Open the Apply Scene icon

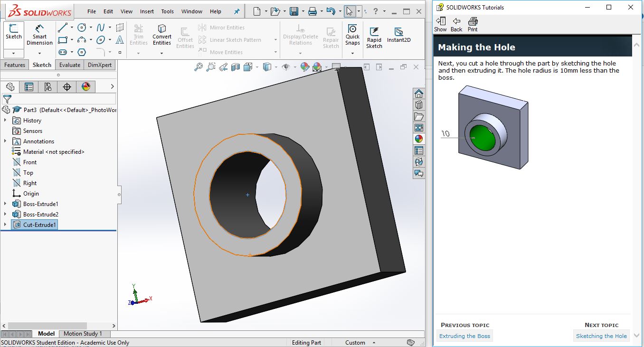pos(317,67)
